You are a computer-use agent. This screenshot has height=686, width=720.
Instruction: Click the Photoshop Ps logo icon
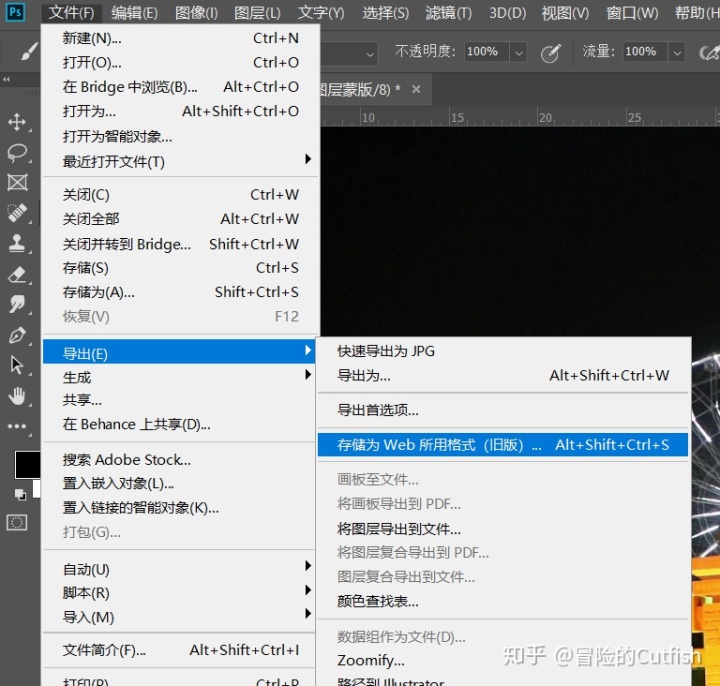point(15,12)
